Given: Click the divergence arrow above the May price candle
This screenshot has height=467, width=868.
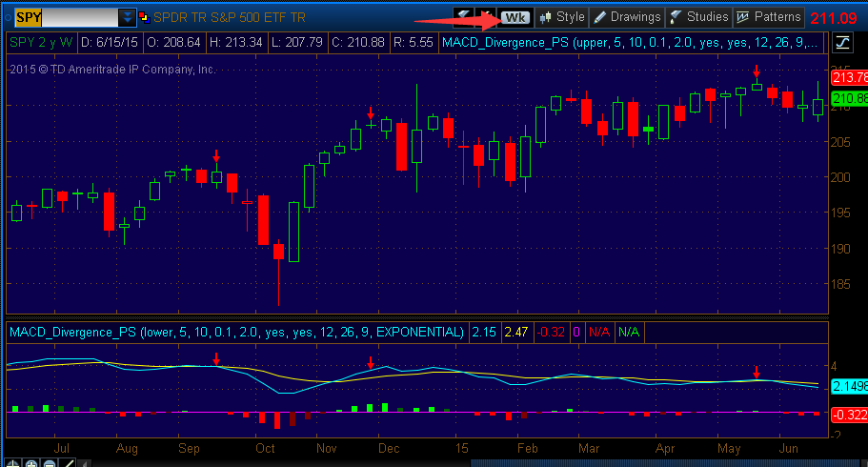Looking at the screenshot, I should tap(757, 71).
